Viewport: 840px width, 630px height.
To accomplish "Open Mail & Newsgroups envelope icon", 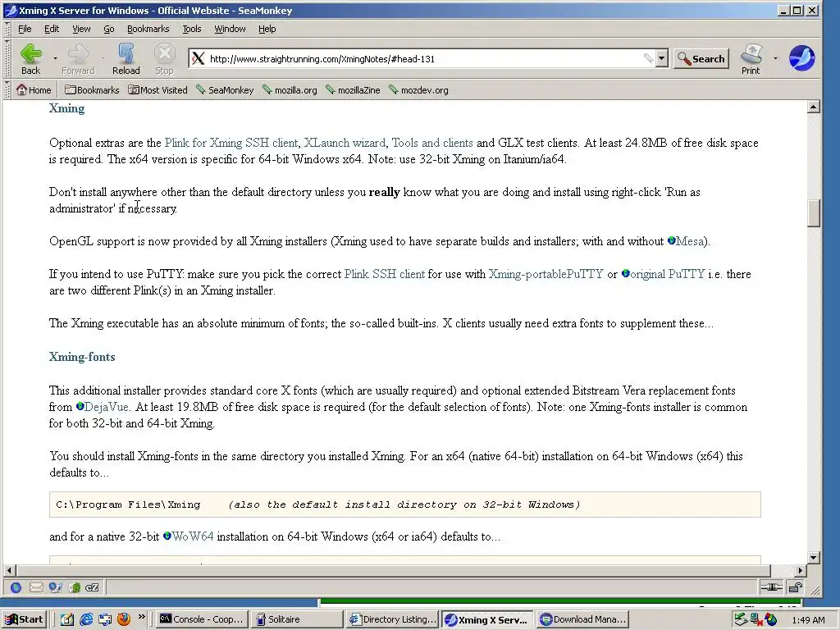I will [x=36, y=587].
